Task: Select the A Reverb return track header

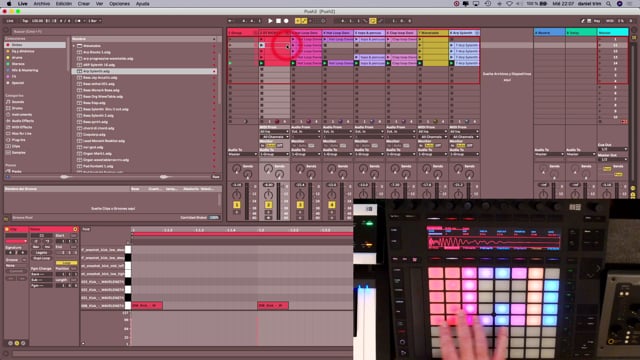Action: coord(549,33)
